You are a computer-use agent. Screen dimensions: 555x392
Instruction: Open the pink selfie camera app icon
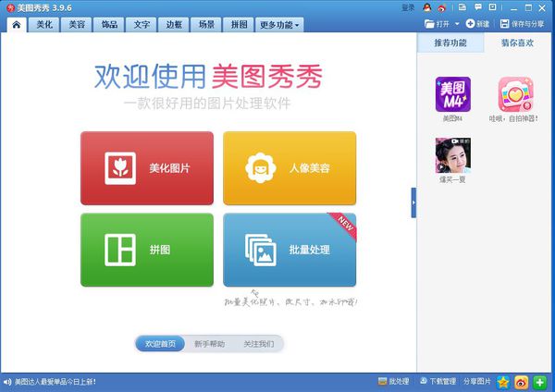(x=516, y=94)
